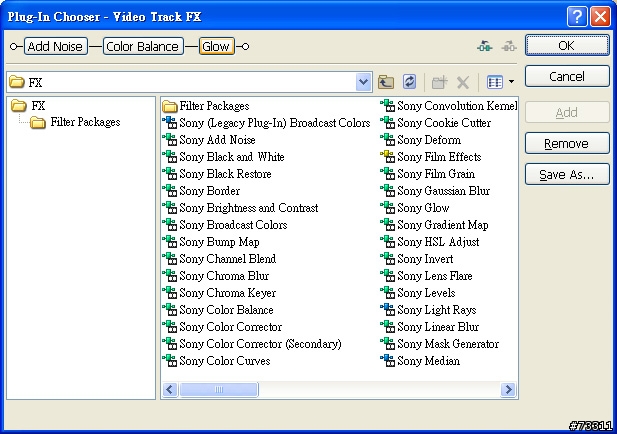Select the Glow plug-in chain button

pyautogui.click(x=216, y=46)
